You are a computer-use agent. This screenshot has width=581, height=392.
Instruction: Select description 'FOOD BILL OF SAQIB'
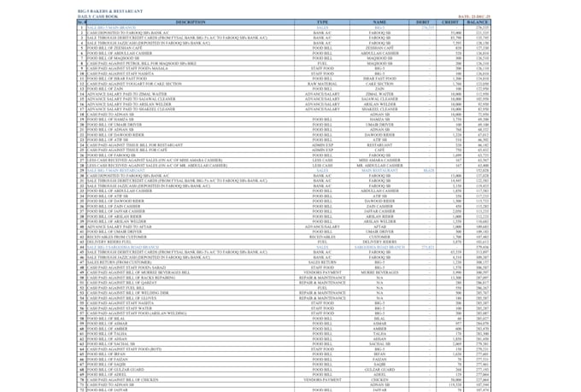tap(107, 365)
